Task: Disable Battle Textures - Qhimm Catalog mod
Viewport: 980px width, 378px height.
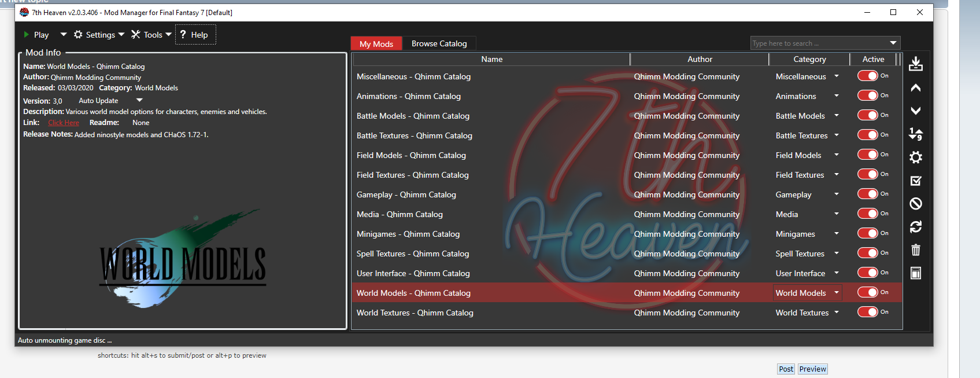Action: (868, 135)
